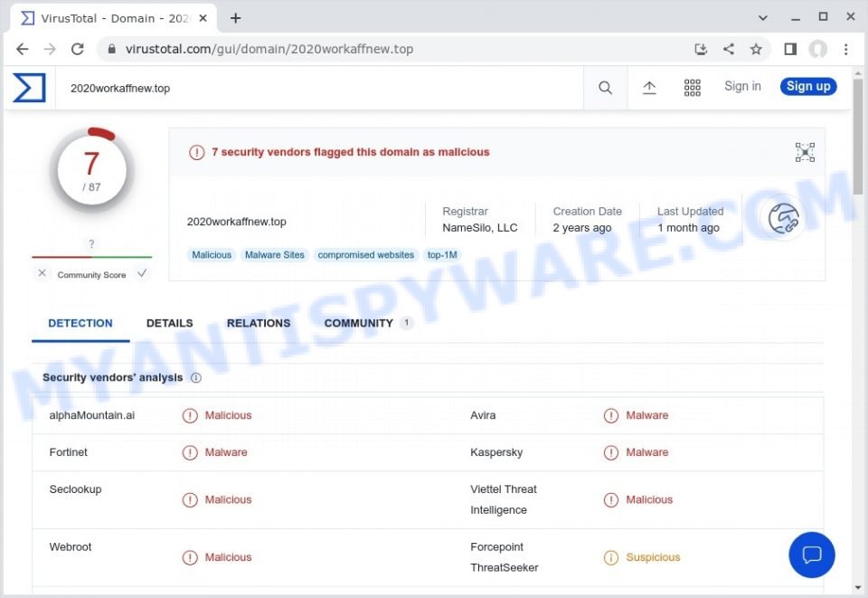Click the Community Score bar
This screenshot has width=868, height=598.
[92, 257]
